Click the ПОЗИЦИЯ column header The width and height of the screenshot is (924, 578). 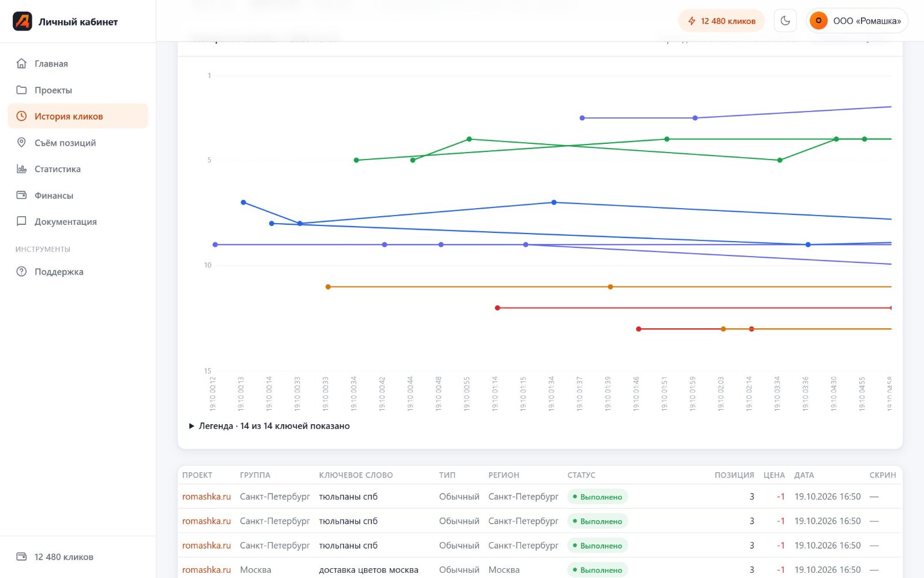pos(734,475)
